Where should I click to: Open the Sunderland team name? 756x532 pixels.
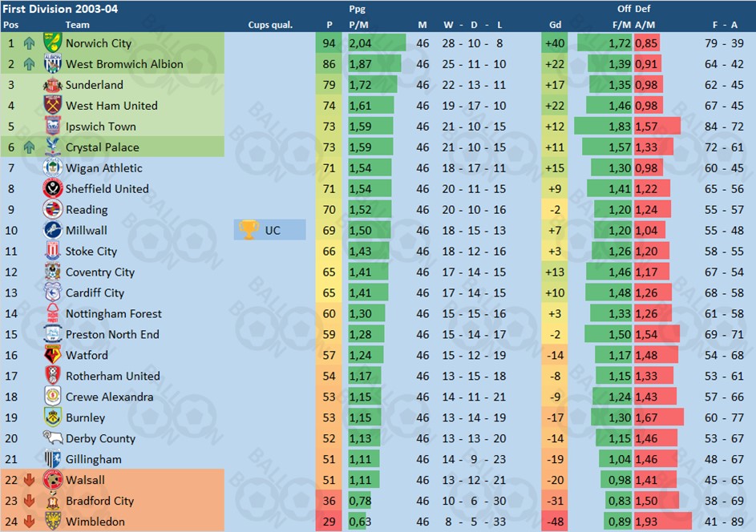pyautogui.click(x=95, y=85)
